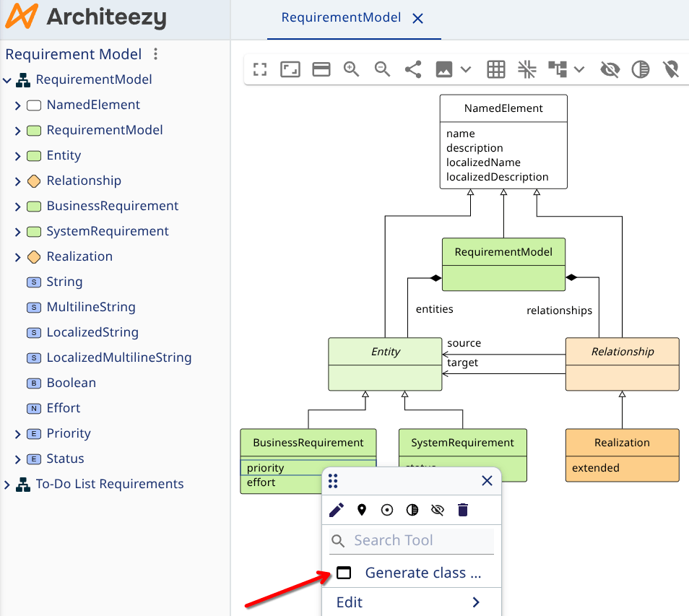Screen dimensions: 689x616
Task: Click the pin location icon in palette
Action: 362,511
